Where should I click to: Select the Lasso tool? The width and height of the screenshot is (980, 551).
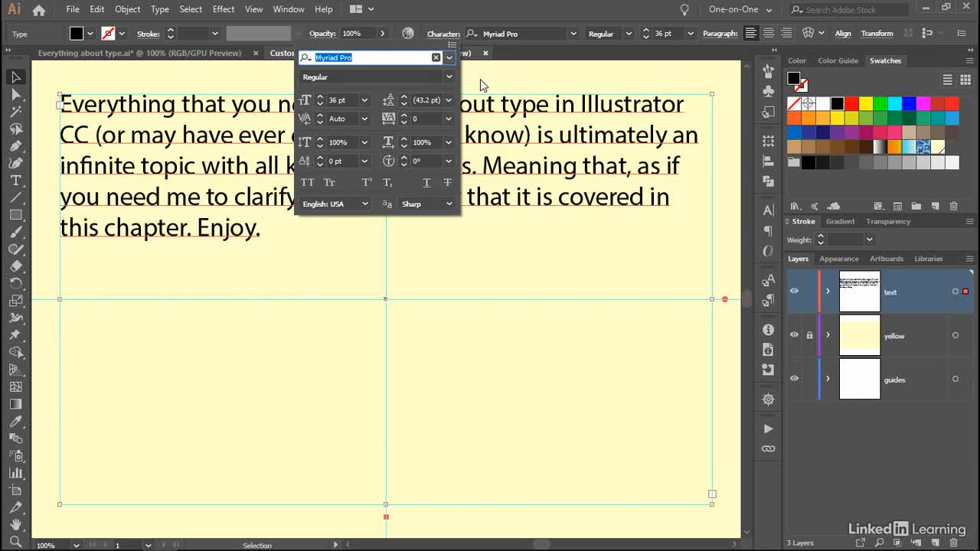pos(15,129)
